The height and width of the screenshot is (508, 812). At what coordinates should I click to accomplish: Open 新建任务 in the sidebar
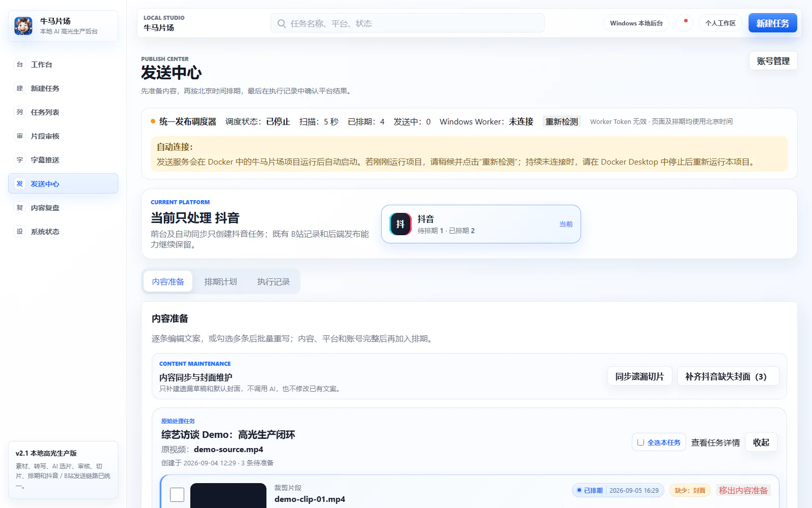63,88
